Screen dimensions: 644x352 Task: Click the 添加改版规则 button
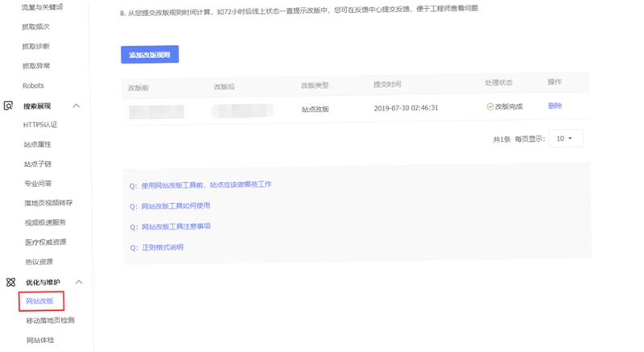pos(150,55)
